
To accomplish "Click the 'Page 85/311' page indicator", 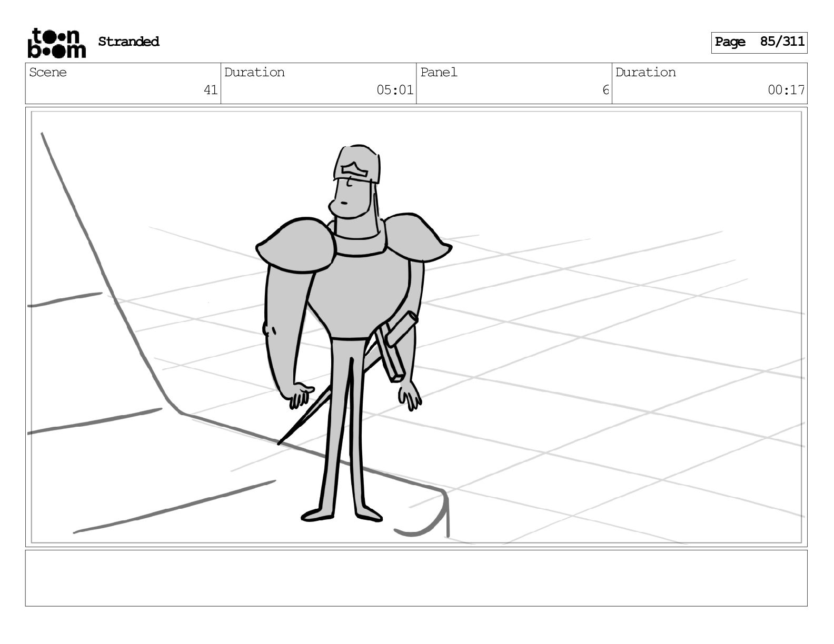I will [x=759, y=42].
